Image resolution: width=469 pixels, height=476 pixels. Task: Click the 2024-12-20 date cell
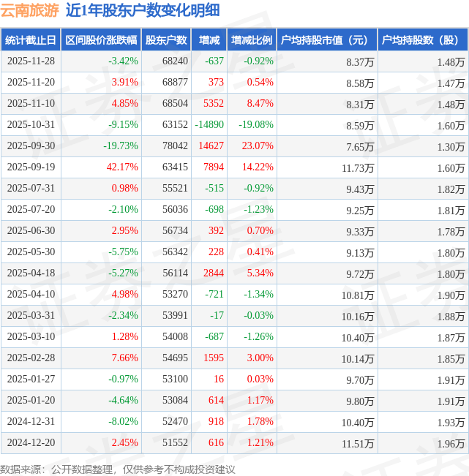tap(30, 442)
